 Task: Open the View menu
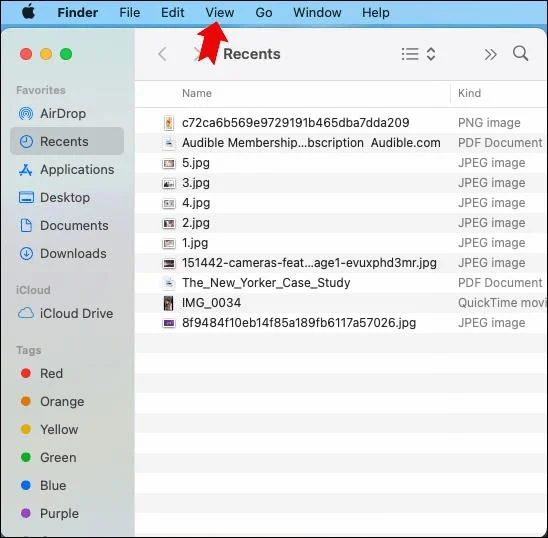coord(220,13)
